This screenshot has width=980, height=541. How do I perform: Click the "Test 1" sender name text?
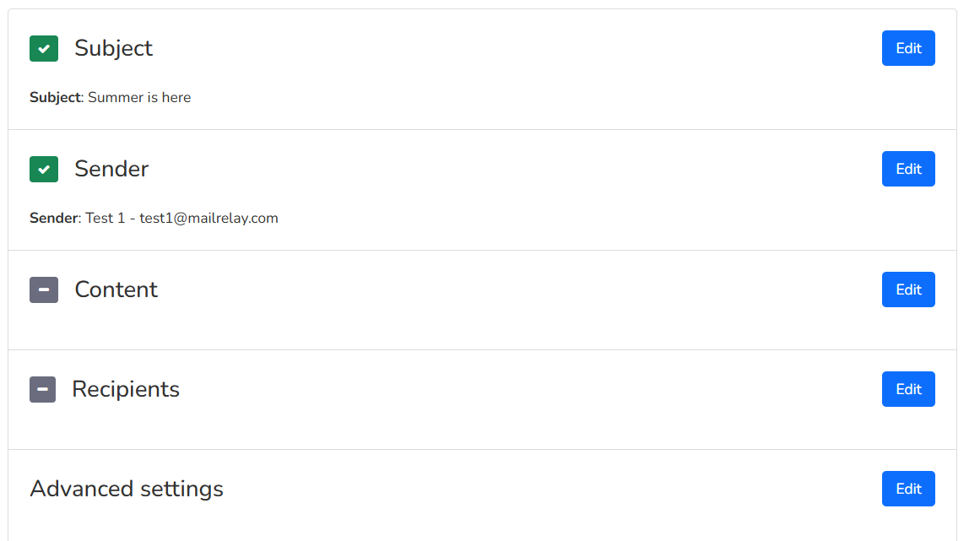point(105,218)
